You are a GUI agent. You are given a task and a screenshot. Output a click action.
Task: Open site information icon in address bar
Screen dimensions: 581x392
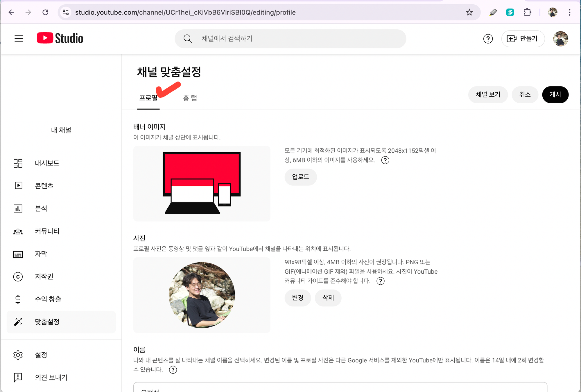[x=66, y=12]
